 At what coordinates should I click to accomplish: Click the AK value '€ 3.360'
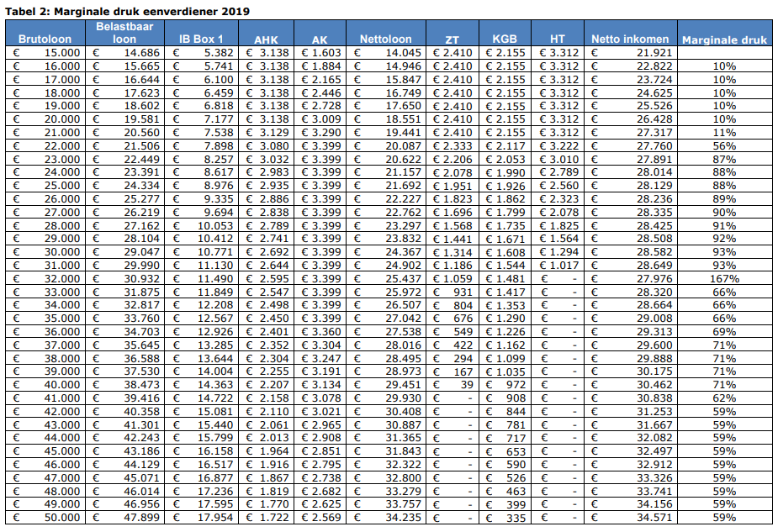tap(321, 332)
